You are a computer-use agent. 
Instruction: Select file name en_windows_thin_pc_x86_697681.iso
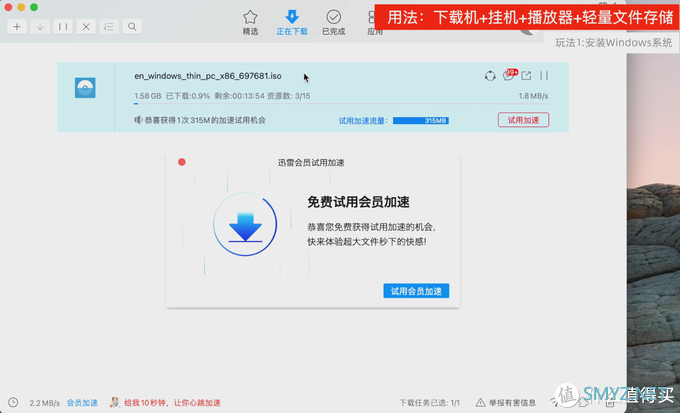(208, 76)
